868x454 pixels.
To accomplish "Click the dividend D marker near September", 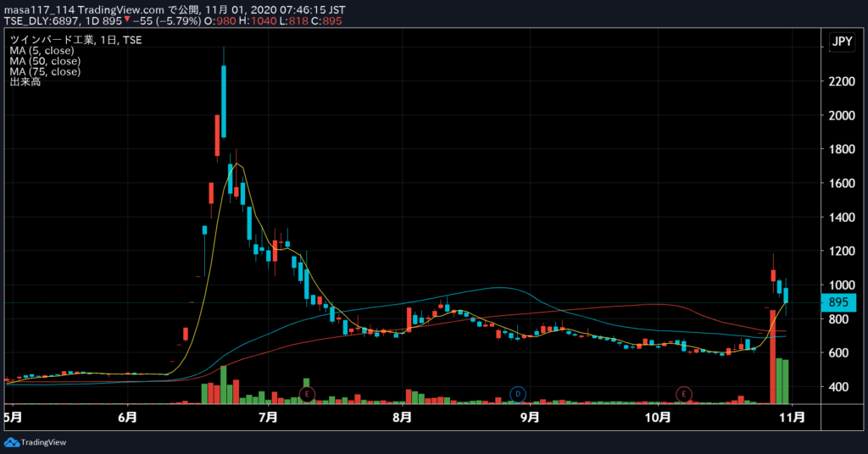I will coord(518,394).
